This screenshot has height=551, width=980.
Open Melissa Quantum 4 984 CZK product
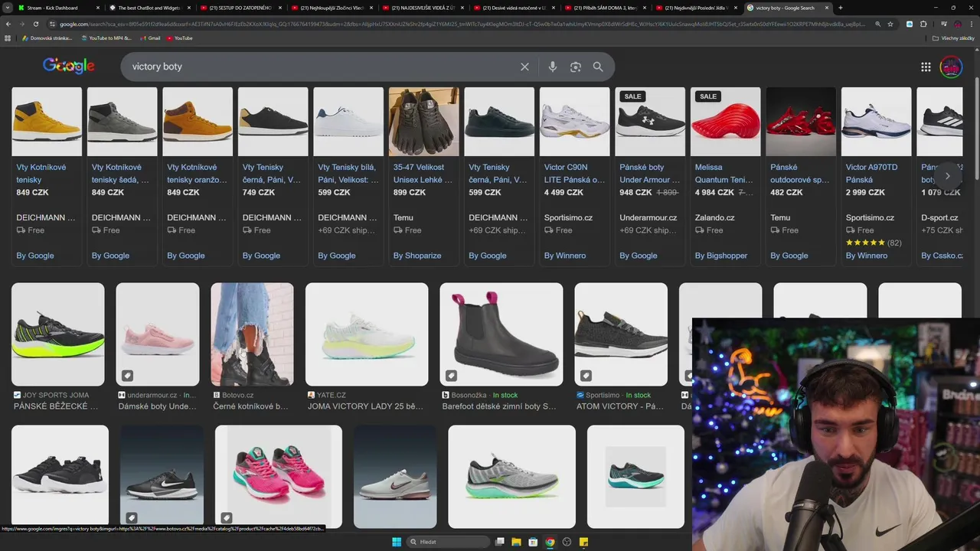[x=725, y=176]
